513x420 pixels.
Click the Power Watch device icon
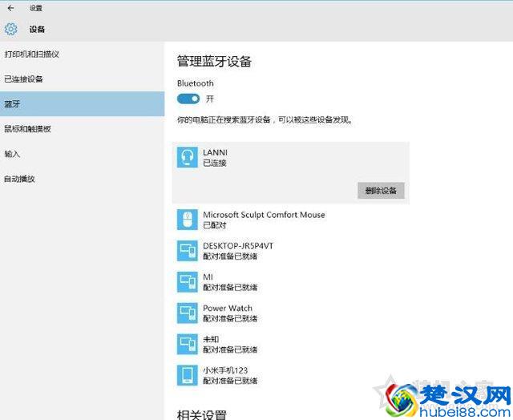coord(188,313)
